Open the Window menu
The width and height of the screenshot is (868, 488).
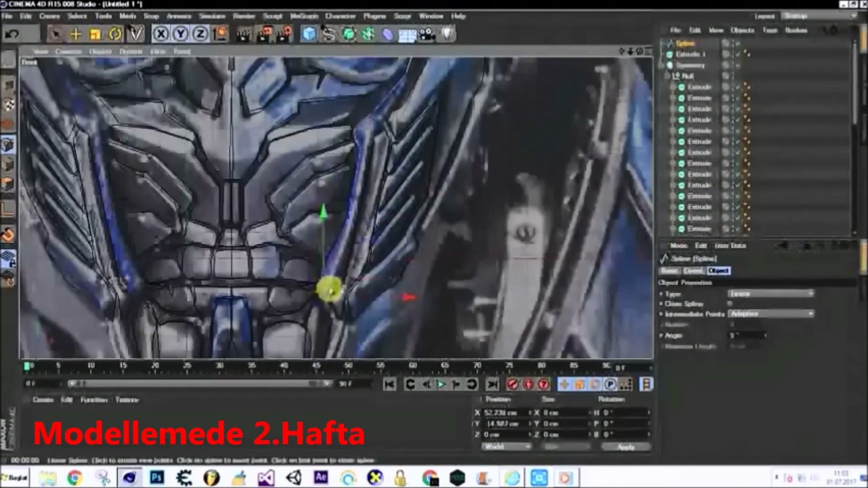[x=431, y=16]
